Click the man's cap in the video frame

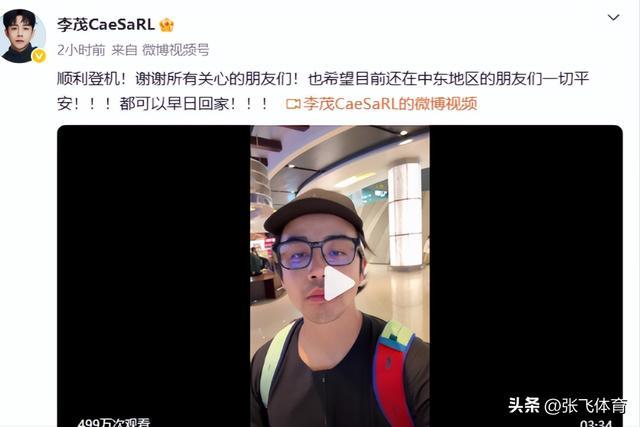(313, 211)
